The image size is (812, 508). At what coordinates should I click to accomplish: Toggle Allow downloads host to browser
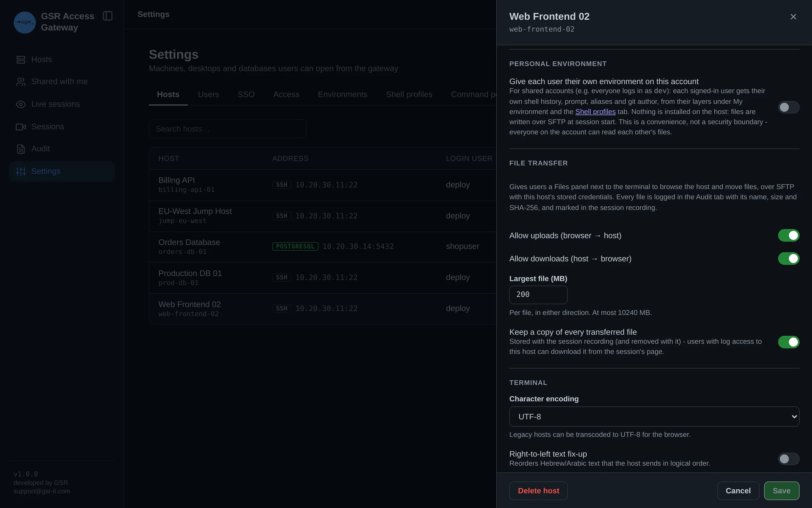788,258
